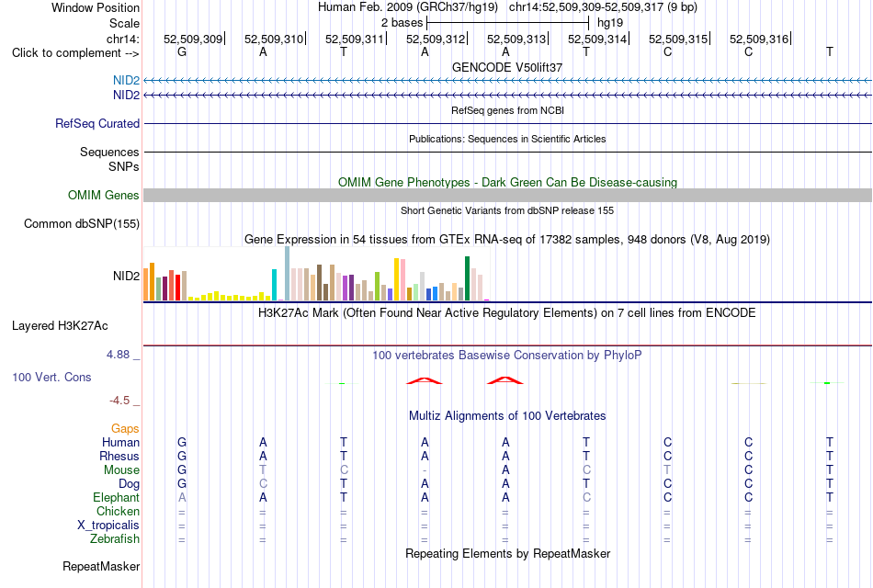Click the Zebrafish alignment row label
The image size is (873, 588).
[115, 539]
